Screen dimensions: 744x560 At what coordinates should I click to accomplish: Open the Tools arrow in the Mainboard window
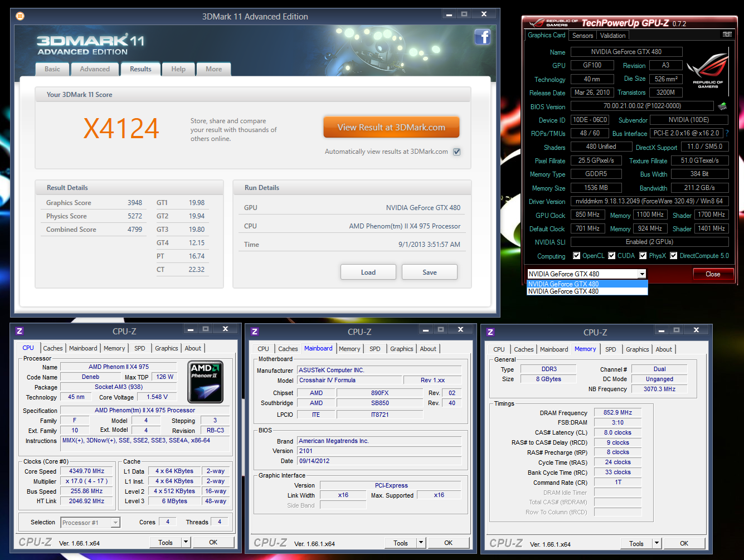point(421,543)
